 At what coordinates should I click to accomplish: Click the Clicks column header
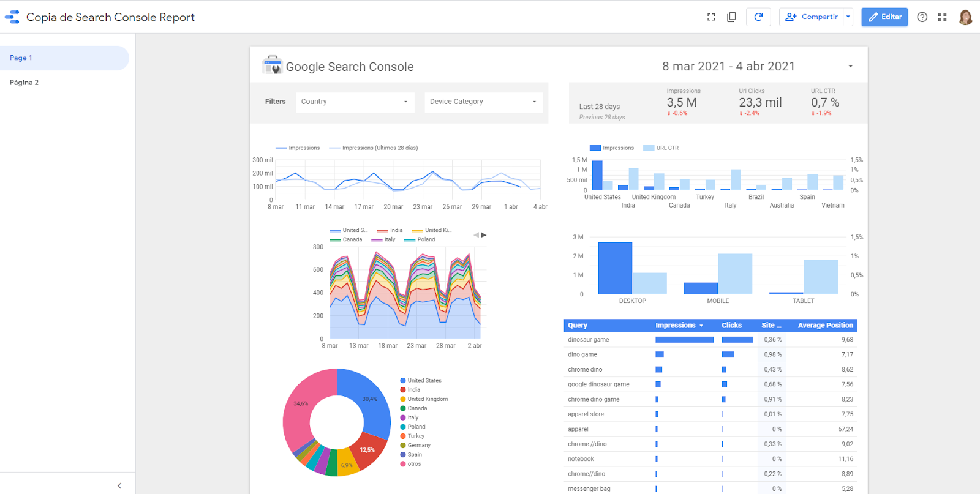[x=731, y=326]
